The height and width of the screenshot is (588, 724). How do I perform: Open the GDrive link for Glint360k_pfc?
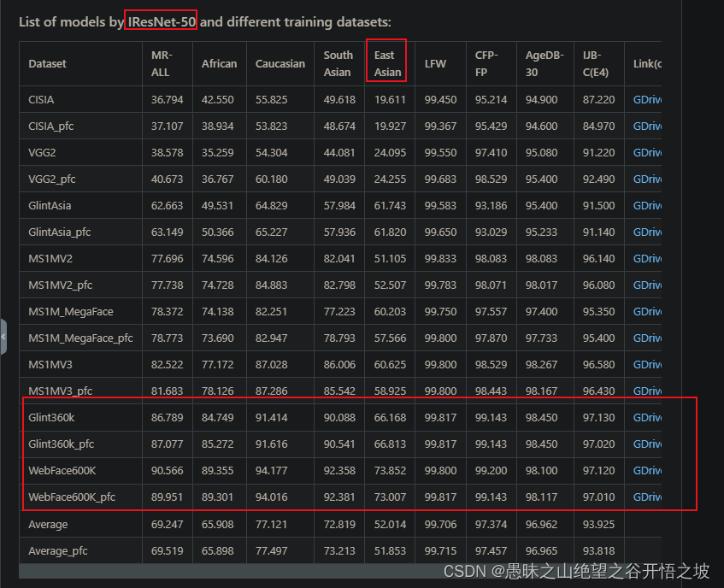pos(647,444)
